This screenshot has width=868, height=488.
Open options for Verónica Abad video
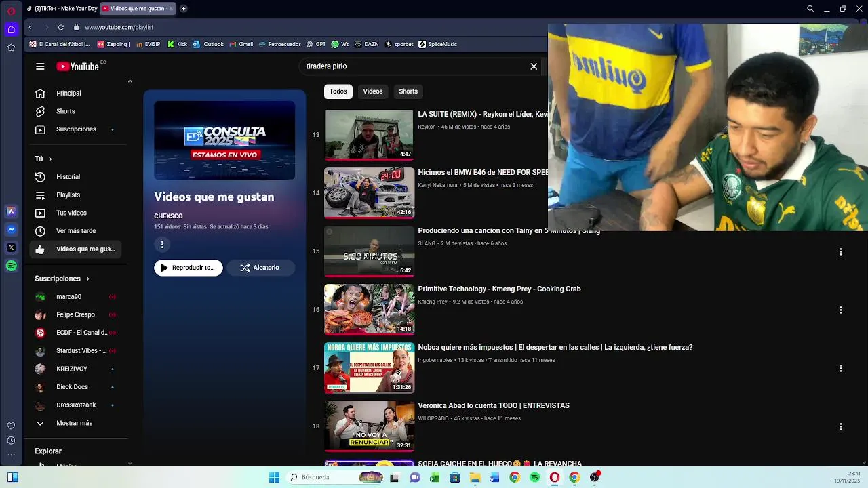tap(840, 426)
